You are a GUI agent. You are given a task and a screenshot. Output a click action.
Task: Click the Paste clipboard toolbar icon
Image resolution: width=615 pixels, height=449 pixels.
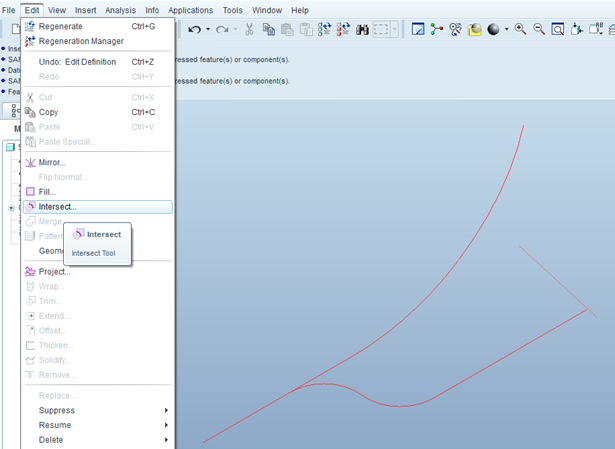pos(287,29)
